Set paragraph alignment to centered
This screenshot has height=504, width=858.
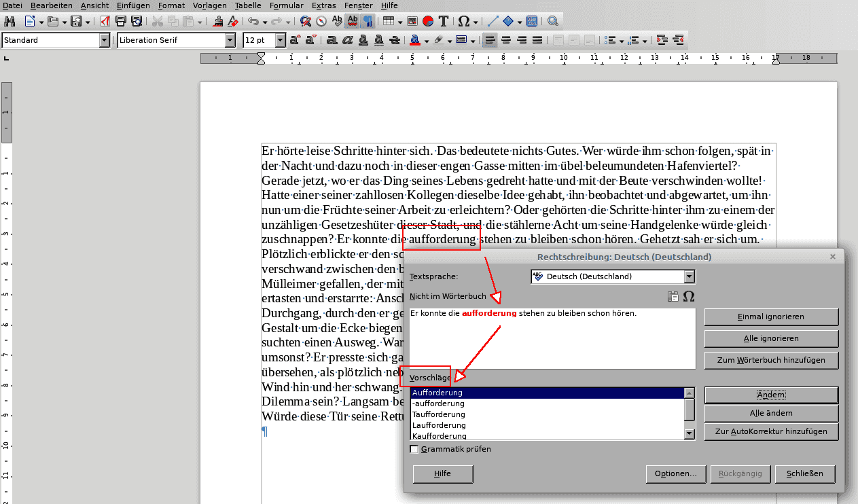point(505,40)
